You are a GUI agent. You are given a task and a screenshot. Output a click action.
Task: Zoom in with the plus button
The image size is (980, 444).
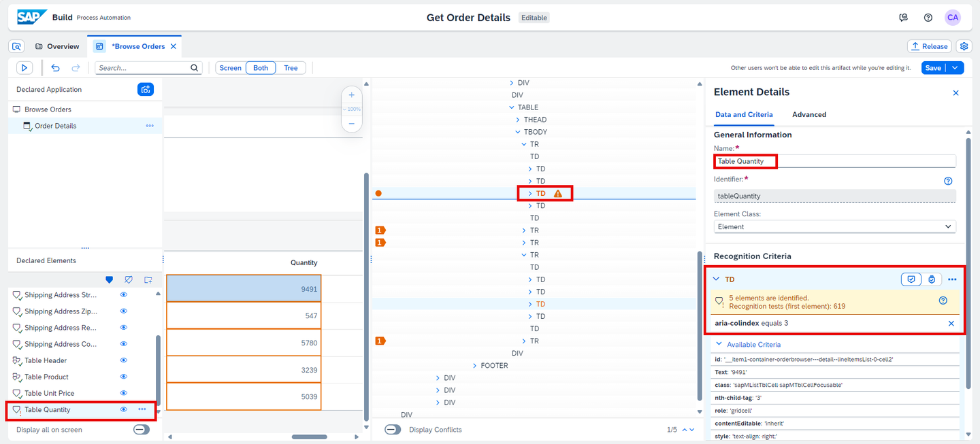pyautogui.click(x=351, y=95)
